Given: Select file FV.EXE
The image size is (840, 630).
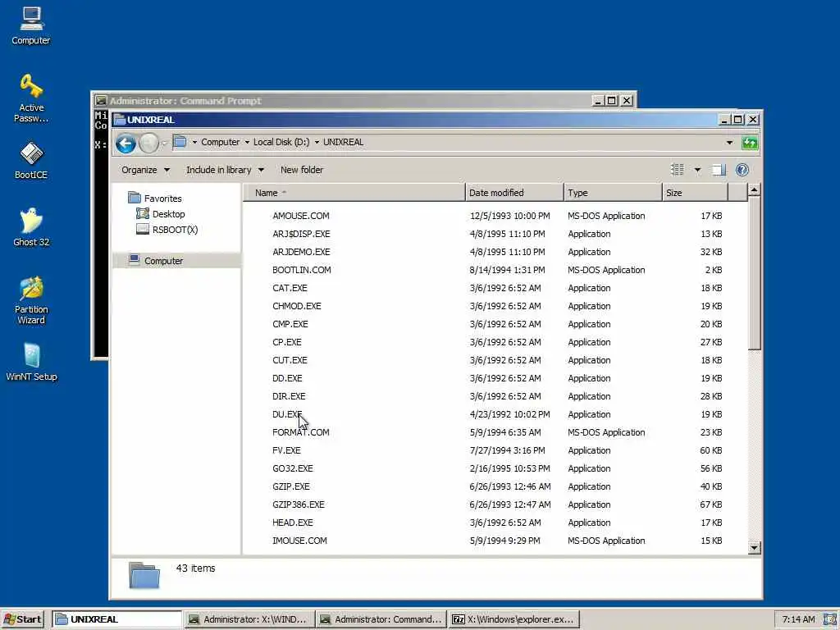Looking at the screenshot, I should [286, 450].
